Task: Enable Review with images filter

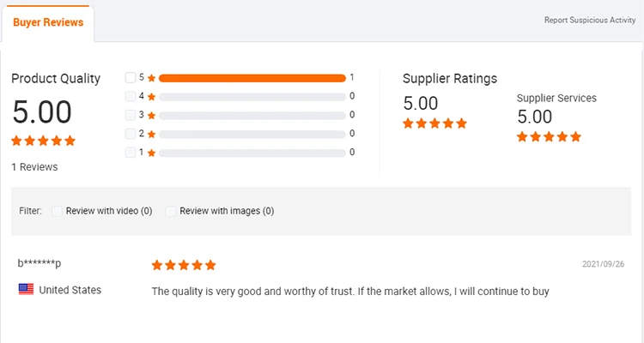Action: click(171, 211)
